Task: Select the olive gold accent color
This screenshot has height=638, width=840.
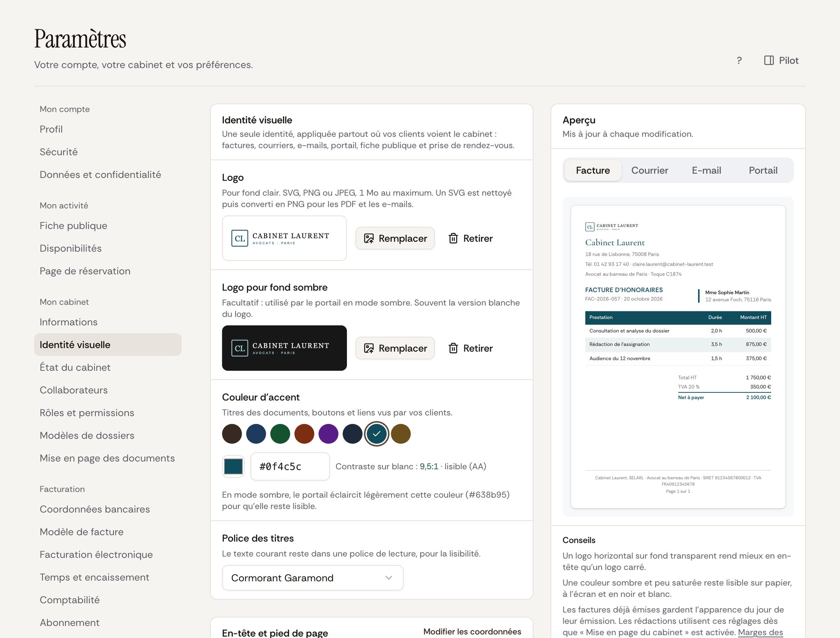Action: click(x=401, y=434)
